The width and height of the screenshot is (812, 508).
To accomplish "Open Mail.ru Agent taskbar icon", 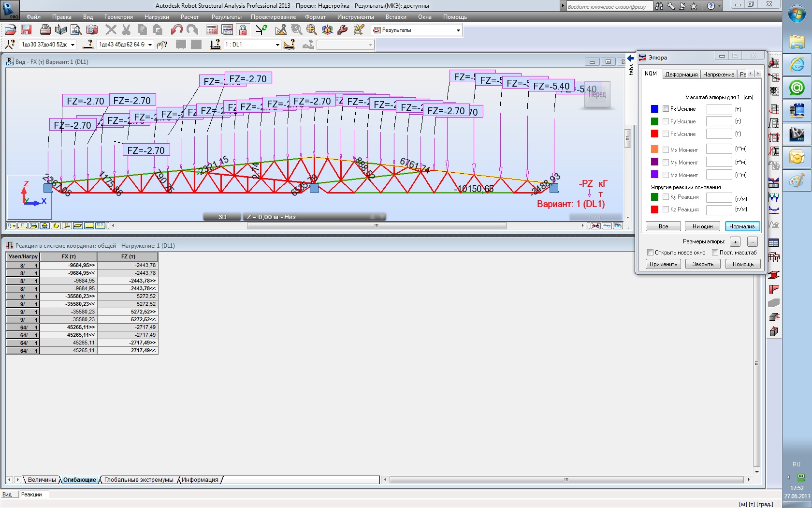I will click(797, 88).
